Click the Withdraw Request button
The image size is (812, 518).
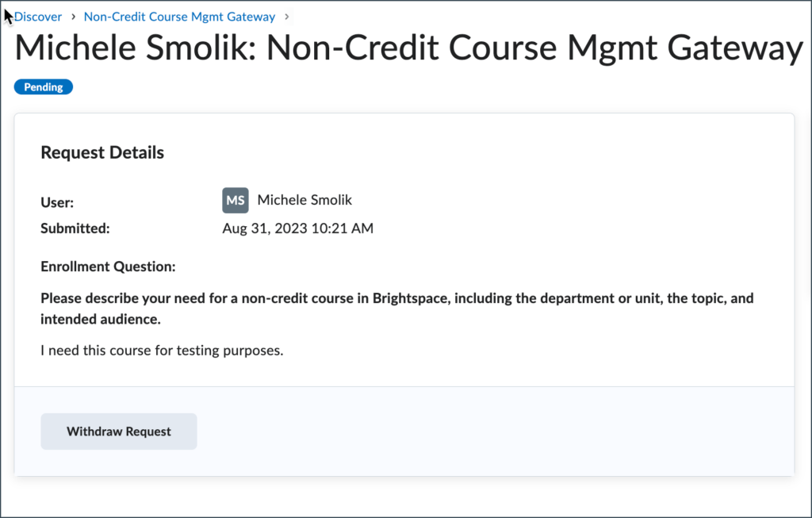click(x=118, y=431)
